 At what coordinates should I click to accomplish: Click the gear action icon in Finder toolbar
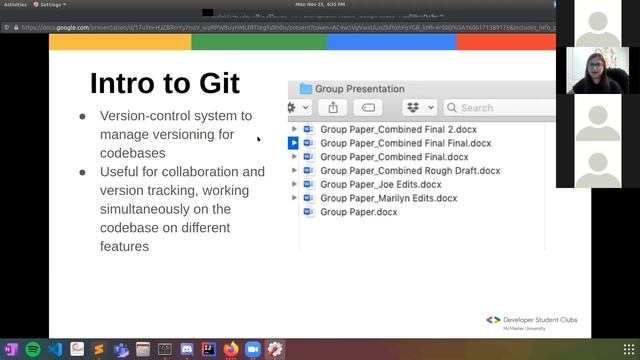(292, 108)
